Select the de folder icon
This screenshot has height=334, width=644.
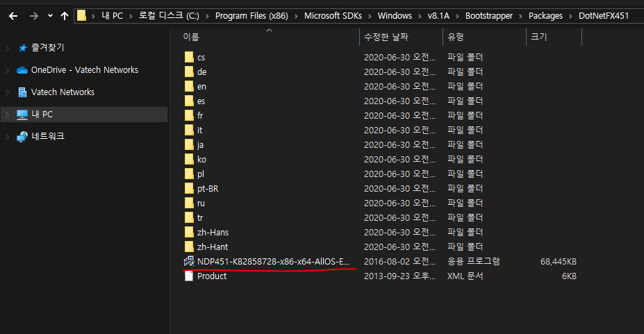click(189, 72)
